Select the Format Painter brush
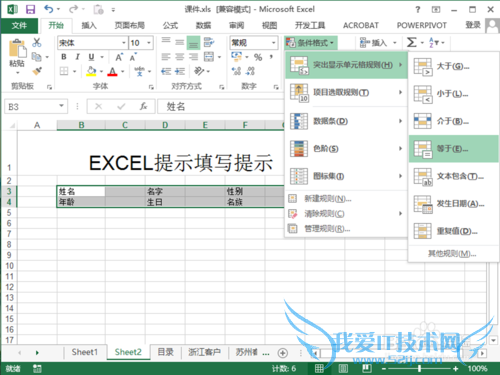 click(x=37, y=71)
